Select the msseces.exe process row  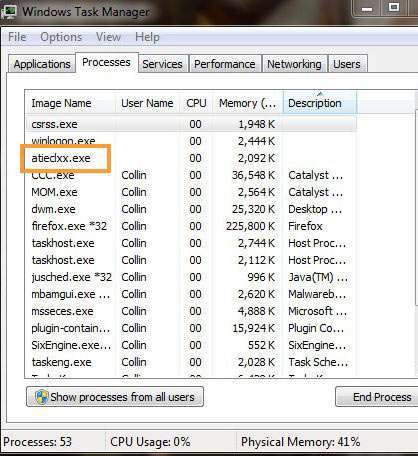pyautogui.click(x=191, y=311)
